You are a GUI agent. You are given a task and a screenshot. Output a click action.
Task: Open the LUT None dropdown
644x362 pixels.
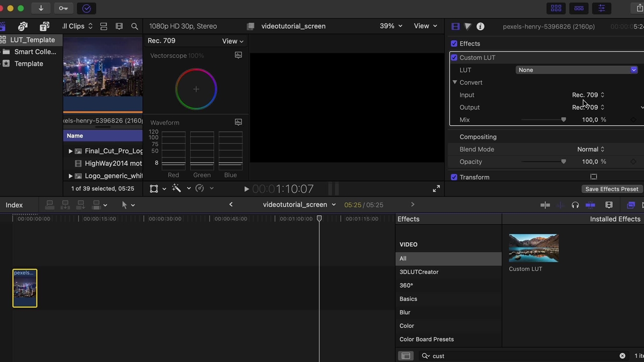pyautogui.click(x=577, y=70)
